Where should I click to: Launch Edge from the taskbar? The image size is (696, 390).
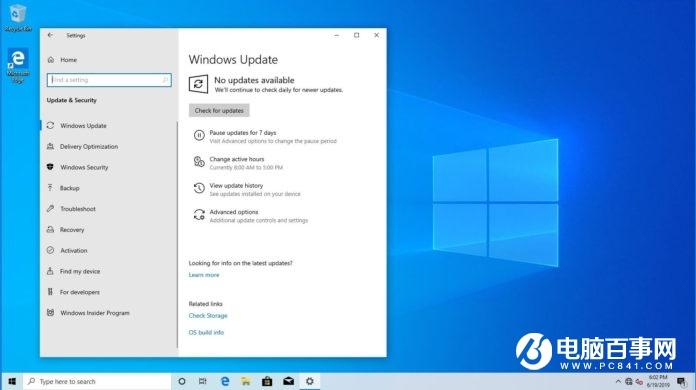tap(225, 382)
